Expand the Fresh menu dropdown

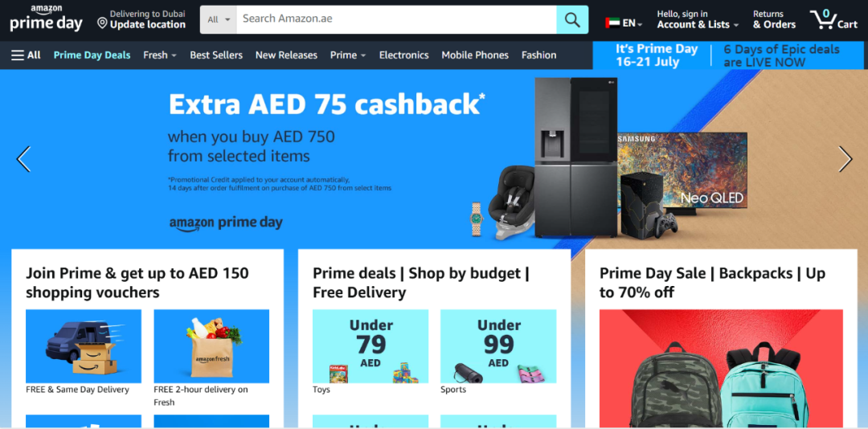(x=159, y=55)
